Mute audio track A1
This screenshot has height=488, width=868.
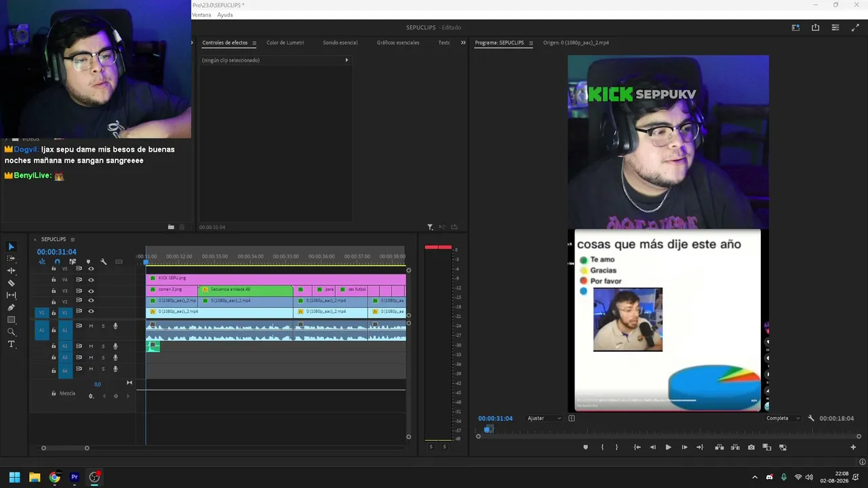point(91,326)
